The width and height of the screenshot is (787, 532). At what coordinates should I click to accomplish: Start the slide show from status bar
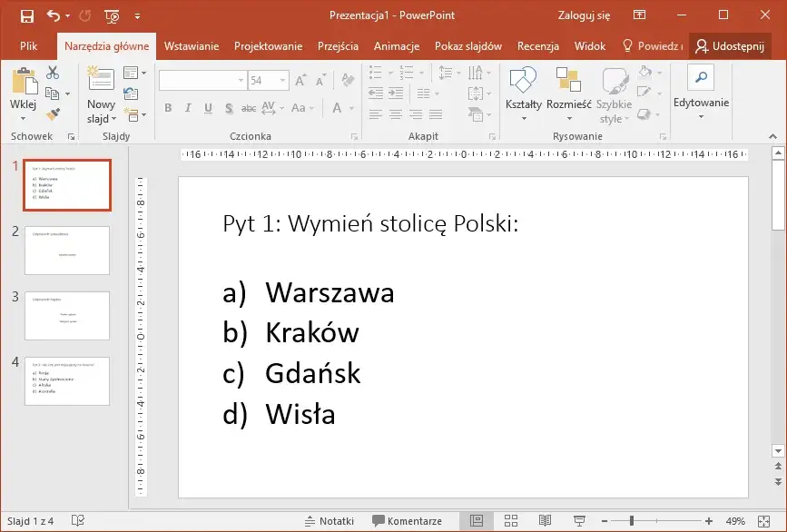point(579,520)
